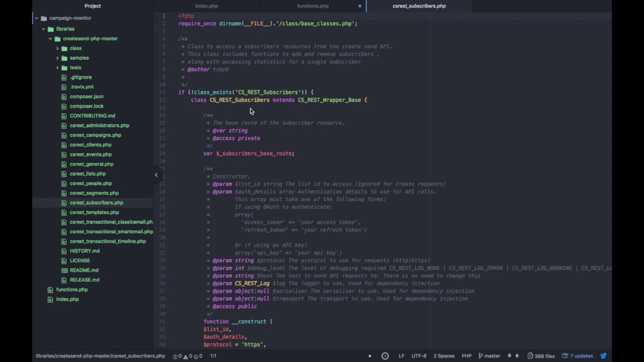Open LICENSE file in tree
The height and width of the screenshot is (362, 644).
(x=79, y=261)
